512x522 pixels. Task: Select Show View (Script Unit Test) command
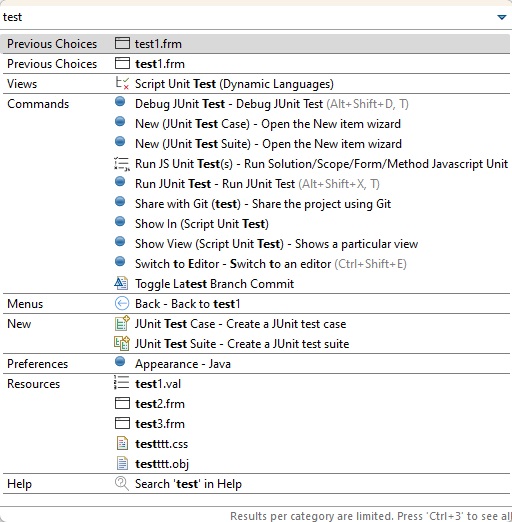(276, 244)
